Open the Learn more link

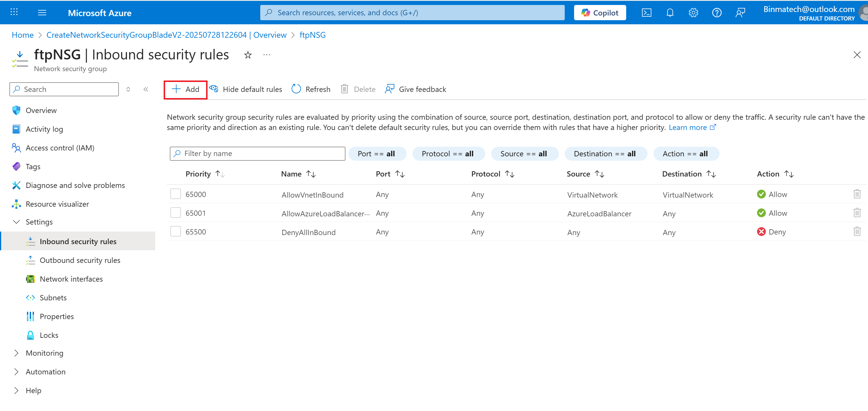pos(687,127)
